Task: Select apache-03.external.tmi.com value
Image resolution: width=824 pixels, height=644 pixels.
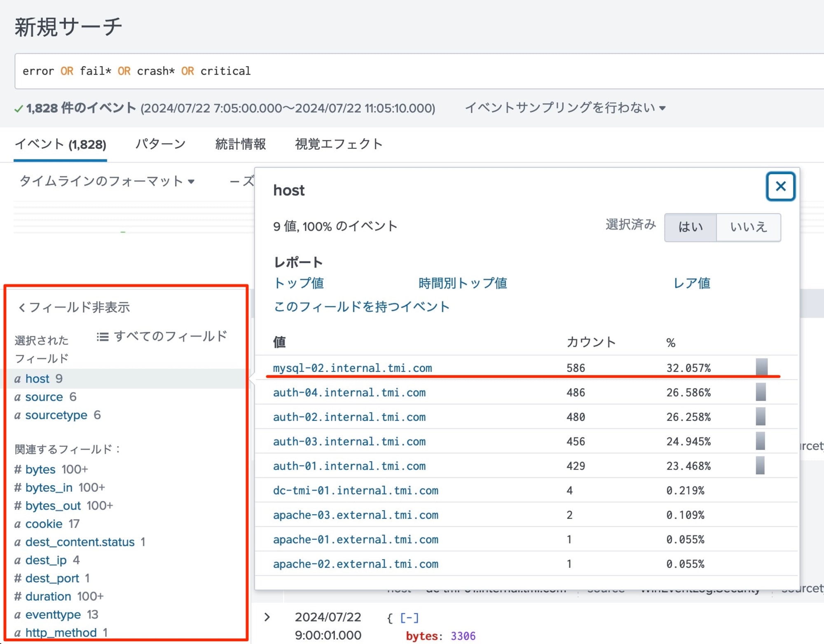Action: (356, 515)
